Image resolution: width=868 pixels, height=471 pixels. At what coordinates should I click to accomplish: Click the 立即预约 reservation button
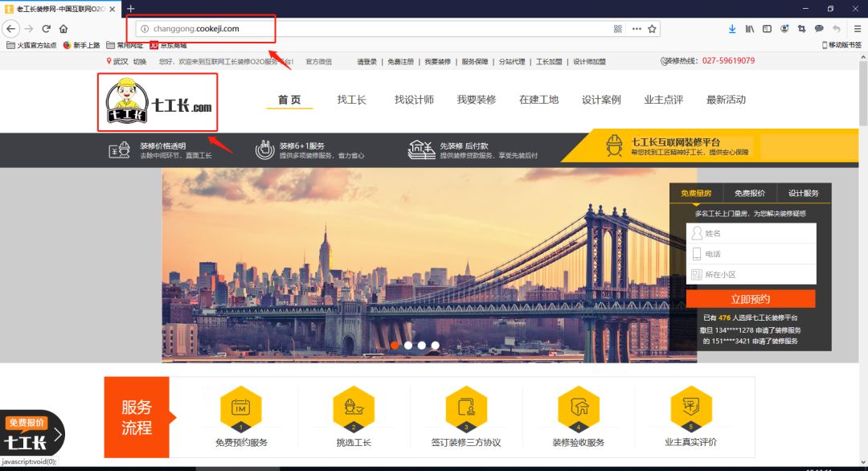pyautogui.click(x=751, y=297)
